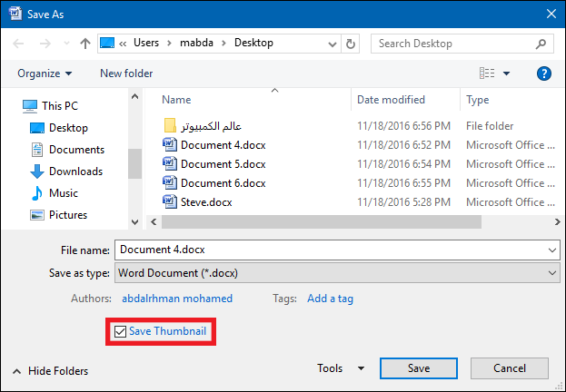Click the Cancel button
This screenshot has width=566, height=392.
(x=510, y=368)
